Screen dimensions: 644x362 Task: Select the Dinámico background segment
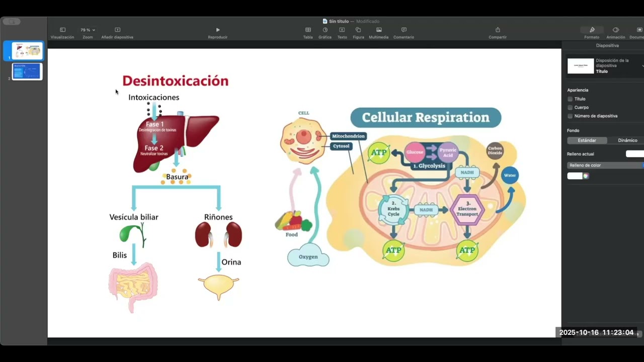627,140
